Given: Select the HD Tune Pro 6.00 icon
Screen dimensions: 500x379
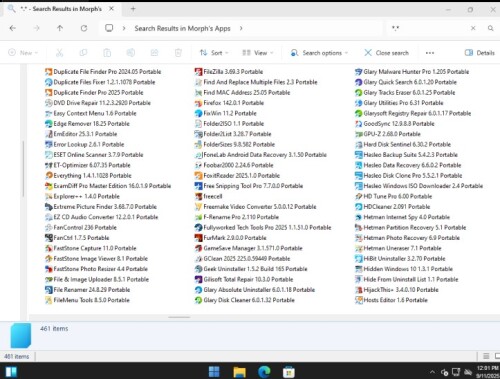Looking at the screenshot, I should pyautogui.click(x=359, y=196).
